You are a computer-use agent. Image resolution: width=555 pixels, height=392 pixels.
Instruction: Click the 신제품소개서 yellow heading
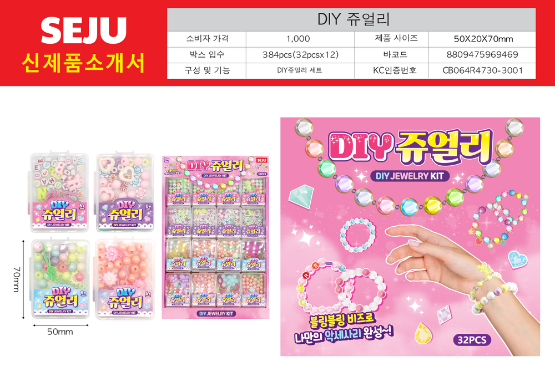click(84, 64)
